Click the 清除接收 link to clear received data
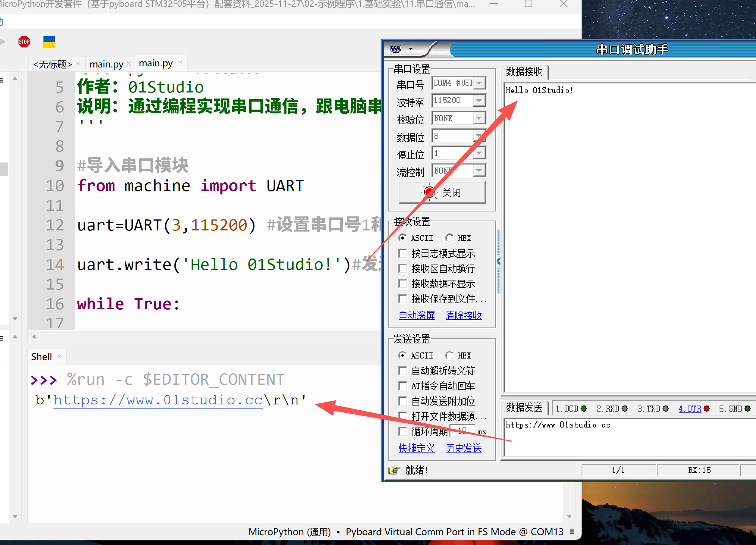Image resolution: width=756 pixels, height=545 pixels. pyautogui.click(x=463, y=315)
